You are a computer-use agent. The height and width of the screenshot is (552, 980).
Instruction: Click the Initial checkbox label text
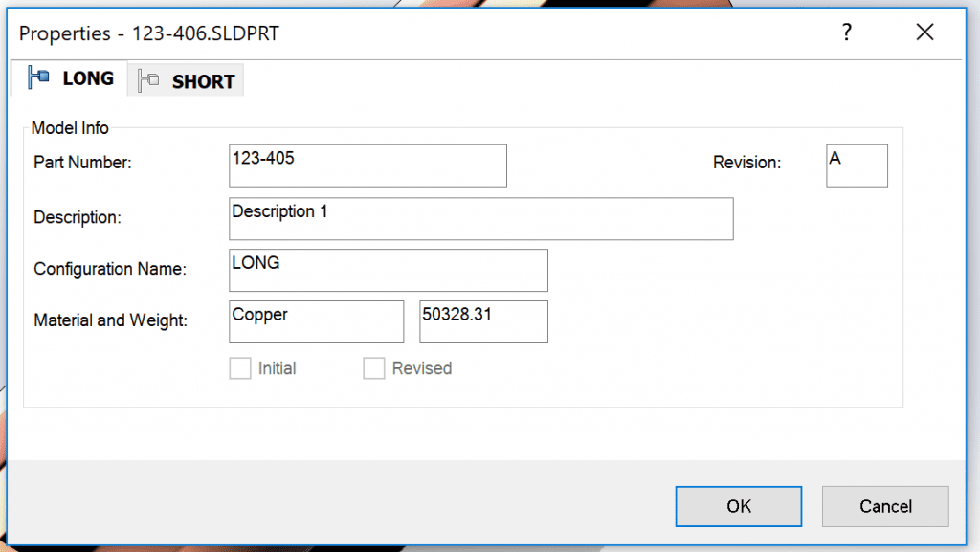click(277, 368)
